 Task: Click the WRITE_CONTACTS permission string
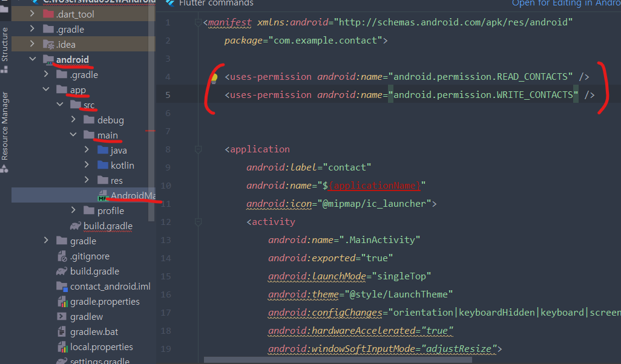tap(483, 94)
